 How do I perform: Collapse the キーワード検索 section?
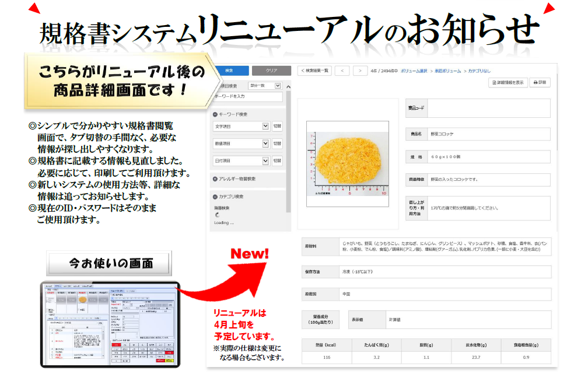[215, 114]
